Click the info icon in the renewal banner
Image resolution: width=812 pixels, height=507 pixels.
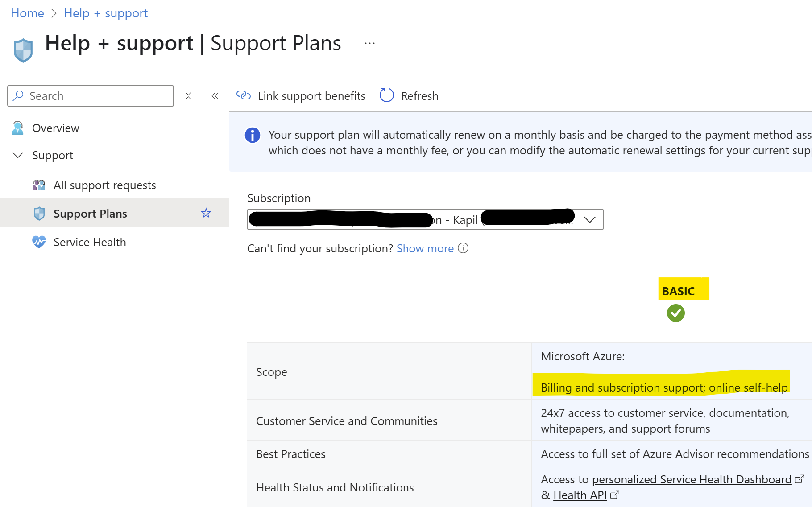coord(253,135)
